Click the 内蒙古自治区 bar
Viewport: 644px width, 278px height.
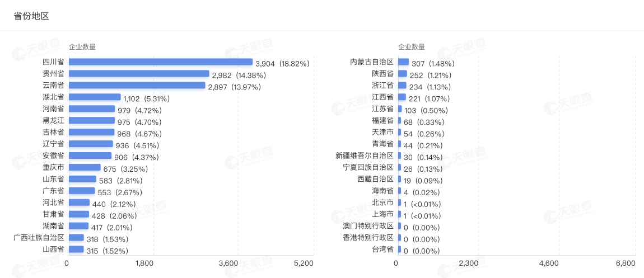tap(403, 62)
